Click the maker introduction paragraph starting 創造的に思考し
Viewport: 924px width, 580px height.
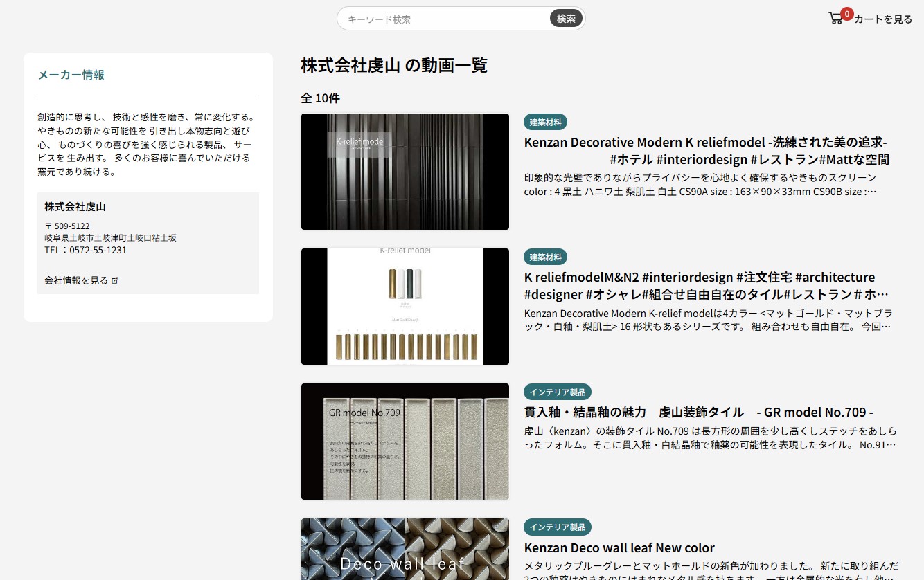click(148, 144)
